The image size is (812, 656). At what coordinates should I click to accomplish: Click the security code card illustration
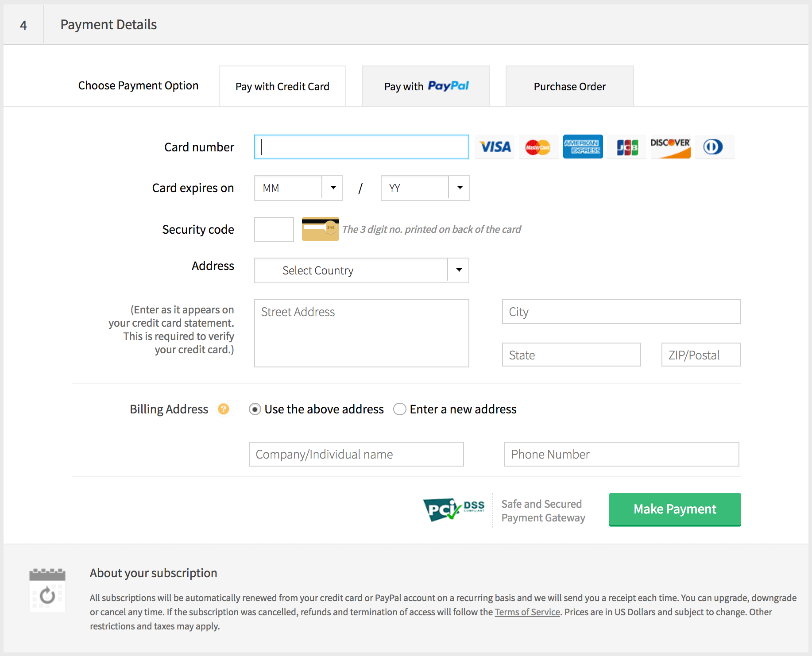(x=320, y=229)
